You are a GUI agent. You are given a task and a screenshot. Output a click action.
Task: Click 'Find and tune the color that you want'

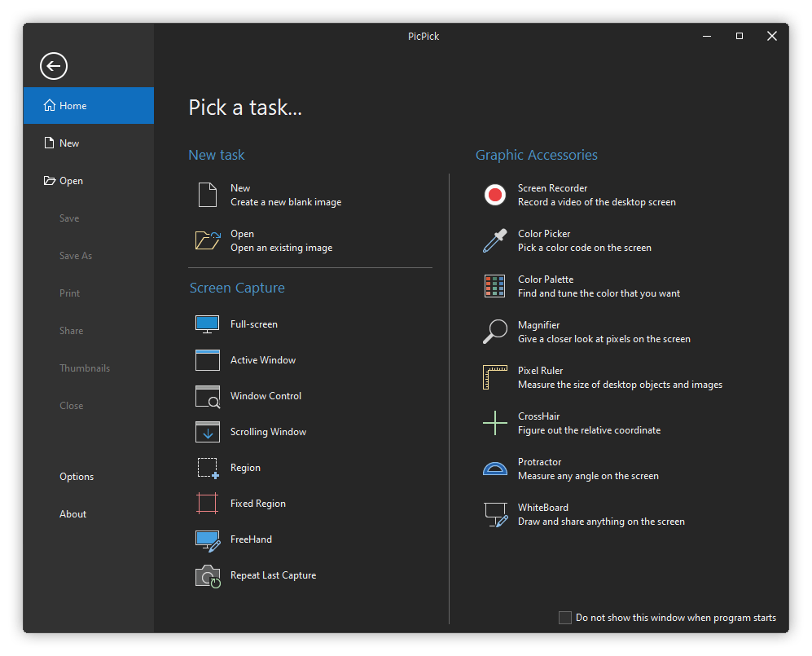coord(599,293)
